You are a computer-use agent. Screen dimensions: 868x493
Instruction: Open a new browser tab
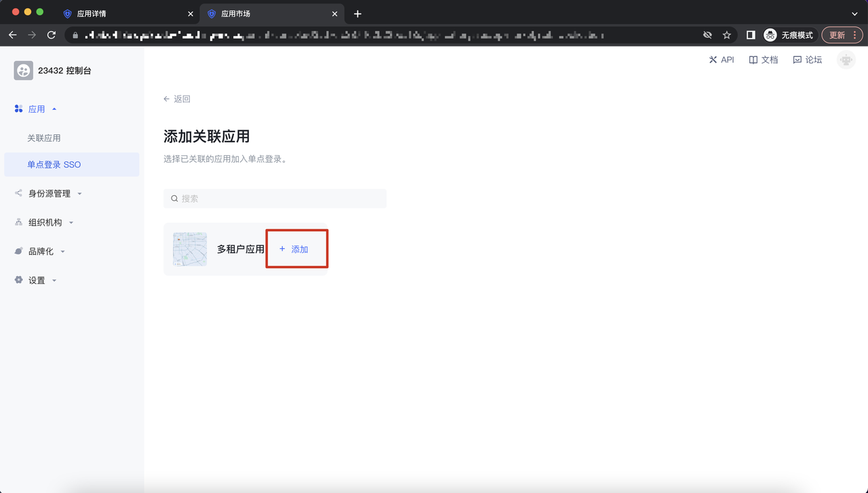click(x=357, y=14)
